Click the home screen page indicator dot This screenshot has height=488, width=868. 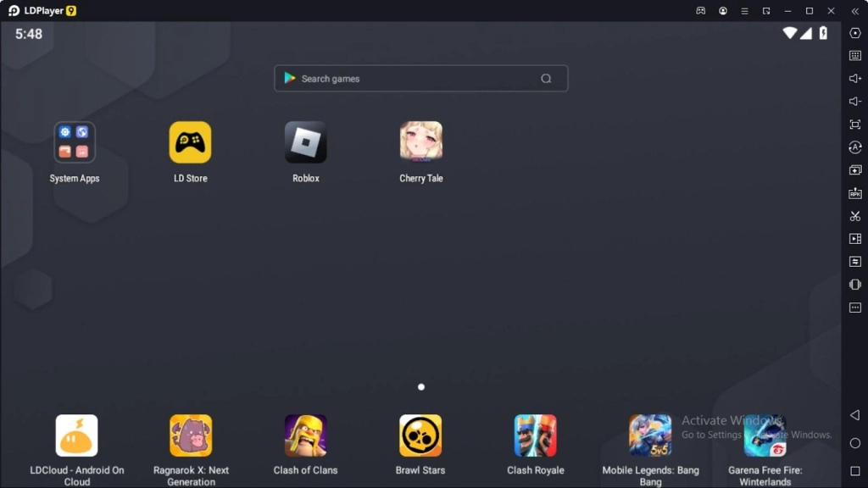420,386
